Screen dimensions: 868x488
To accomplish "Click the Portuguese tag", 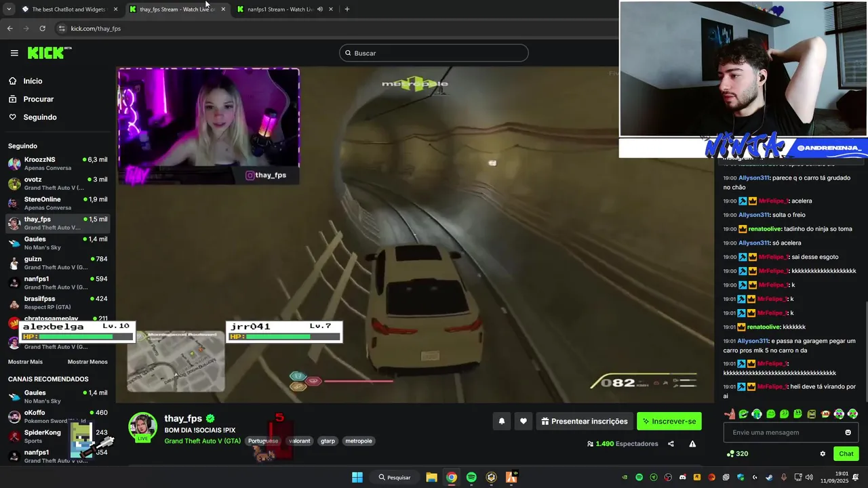I will [x=263, y=441].
